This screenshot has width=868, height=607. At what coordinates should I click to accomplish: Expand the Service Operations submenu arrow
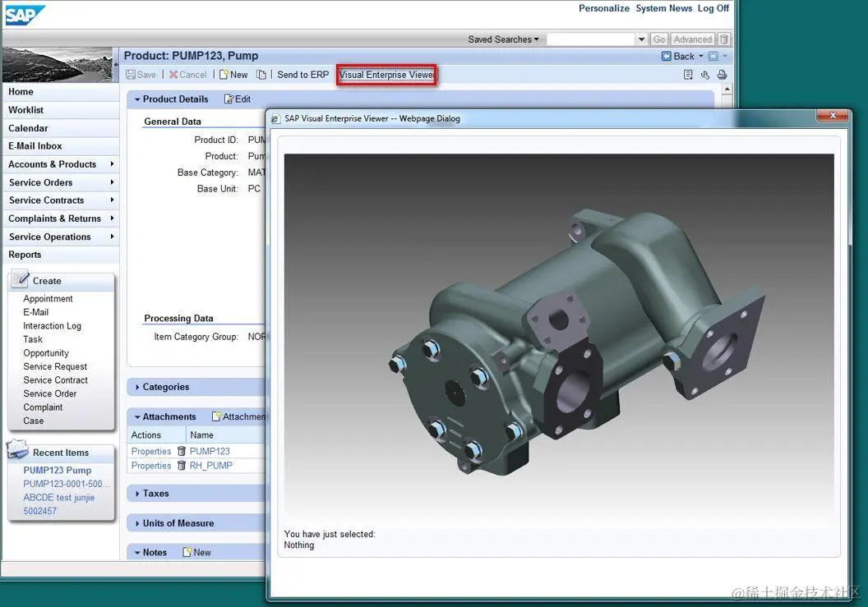pos(112,237)
